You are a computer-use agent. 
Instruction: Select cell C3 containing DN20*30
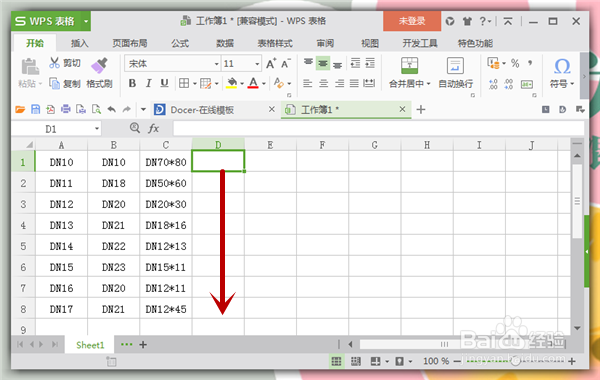(166, 204)
